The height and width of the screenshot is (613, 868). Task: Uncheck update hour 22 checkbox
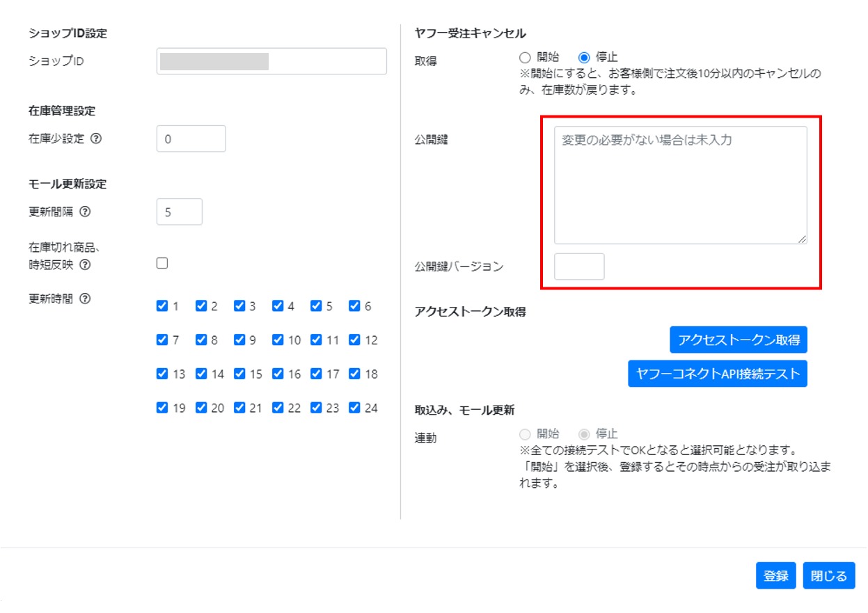(278, 408)
